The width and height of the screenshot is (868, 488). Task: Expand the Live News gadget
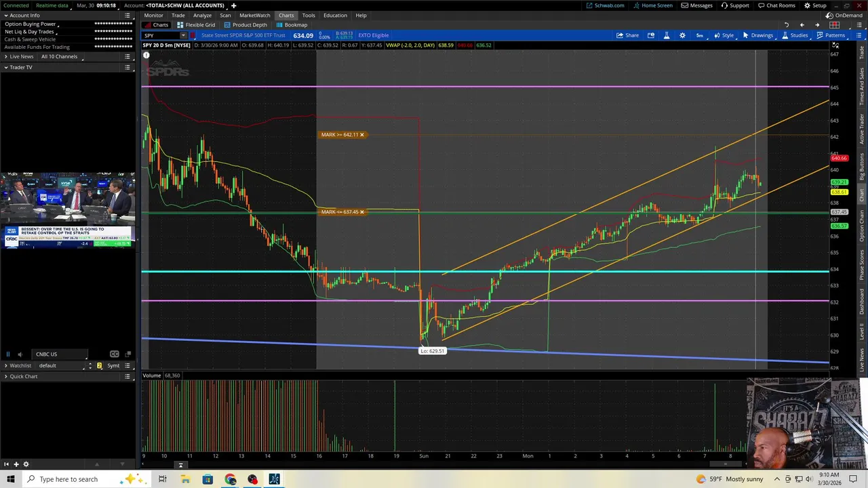click(x=6, y=56)
